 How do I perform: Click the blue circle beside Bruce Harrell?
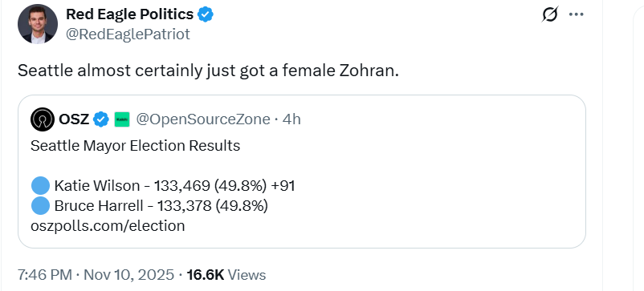click(x=40, y=206)
